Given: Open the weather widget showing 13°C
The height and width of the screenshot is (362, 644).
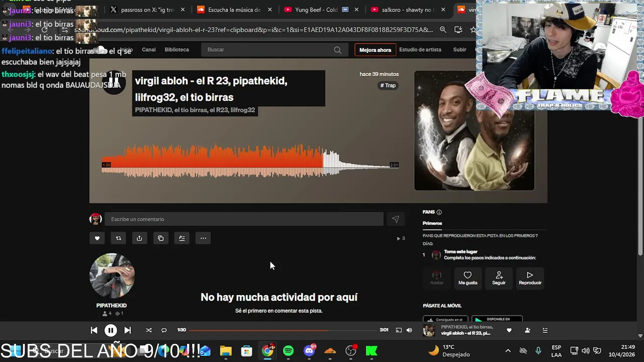Looking at the screenshot, I should (450, 351).
